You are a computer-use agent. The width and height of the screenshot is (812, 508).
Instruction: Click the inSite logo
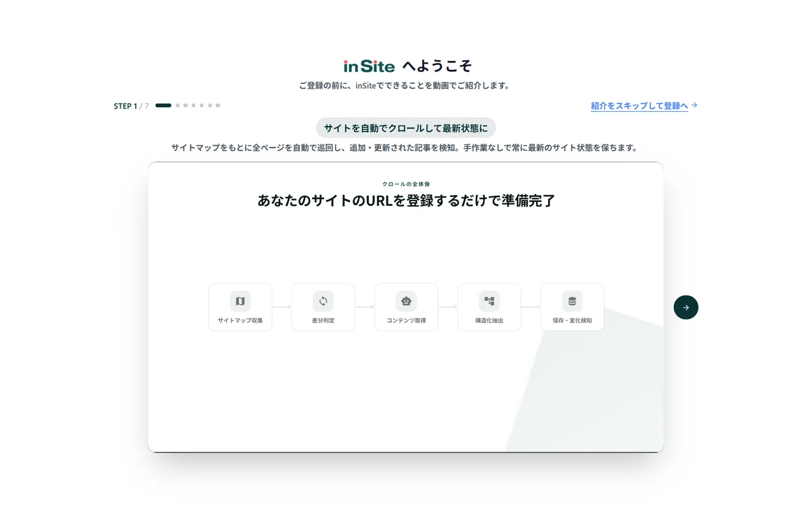pyautogui.click(x=369, y=66)
